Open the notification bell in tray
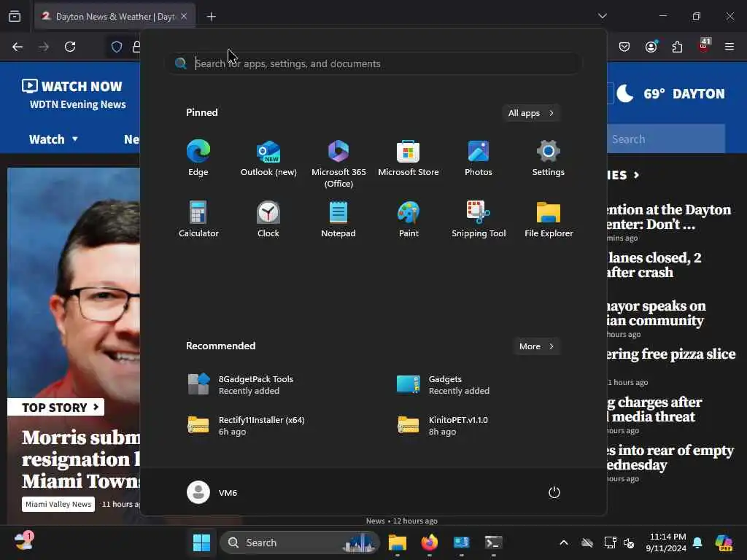Image resolution: width=747 pixels, height=560 pixels. click(x=697, y=542)
